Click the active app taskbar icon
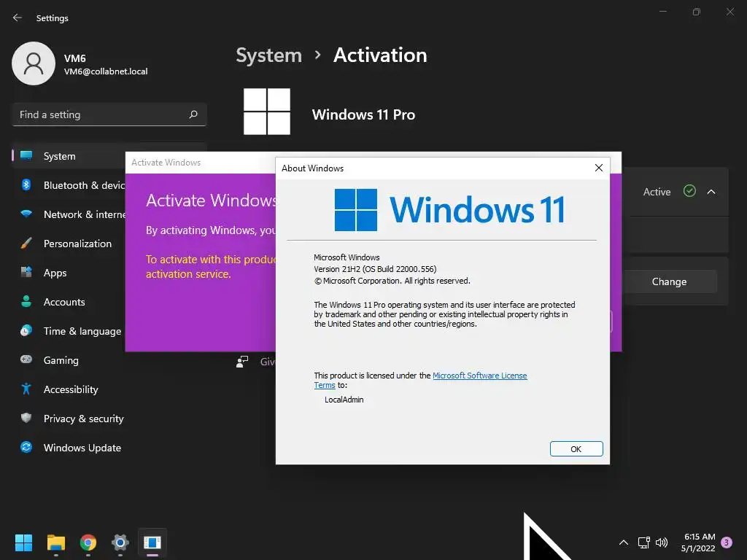 (x=152, y=542)
